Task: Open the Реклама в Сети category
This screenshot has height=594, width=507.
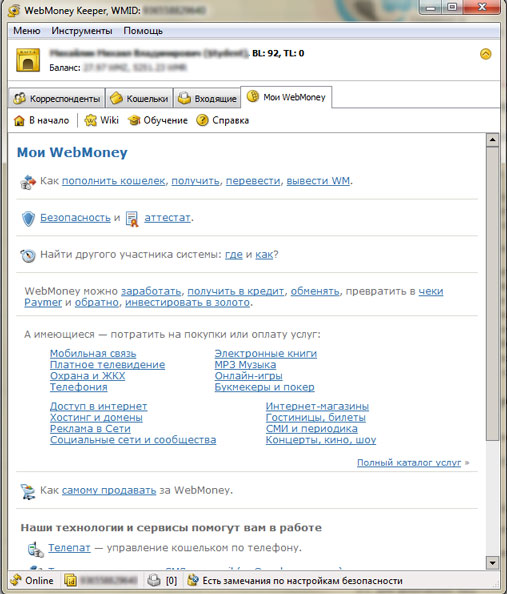Action: 90,428
